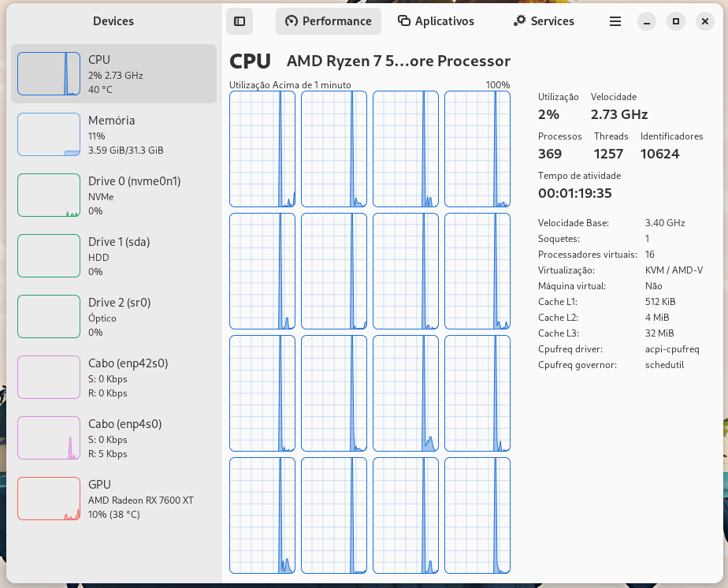Select the CPU device graph thumbnail
This screenshot has height=588, width=728.
tap(49, 74)
